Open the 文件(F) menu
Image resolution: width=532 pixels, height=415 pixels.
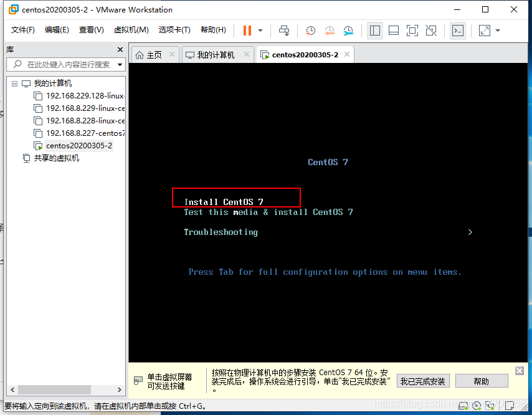(x=22, y=30)
